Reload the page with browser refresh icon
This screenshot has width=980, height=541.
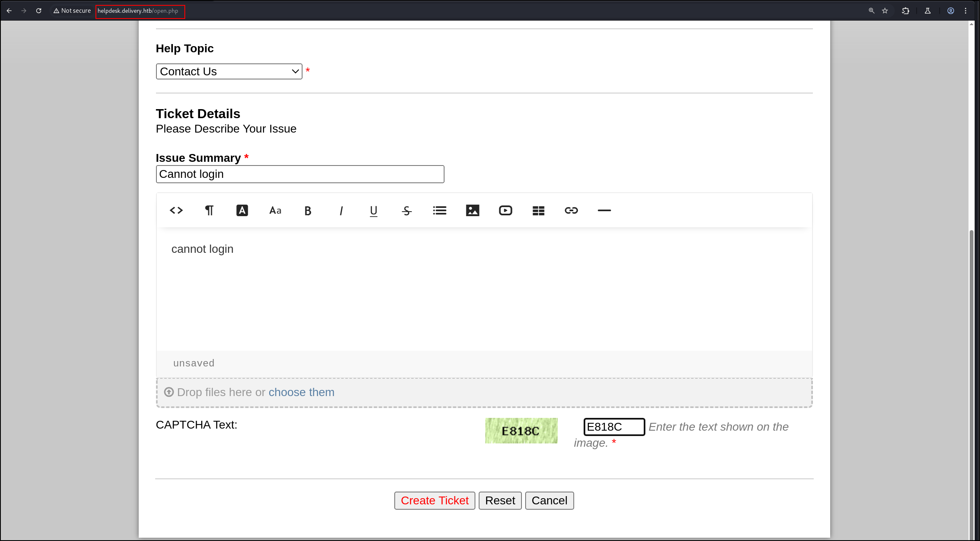[39, 11]
